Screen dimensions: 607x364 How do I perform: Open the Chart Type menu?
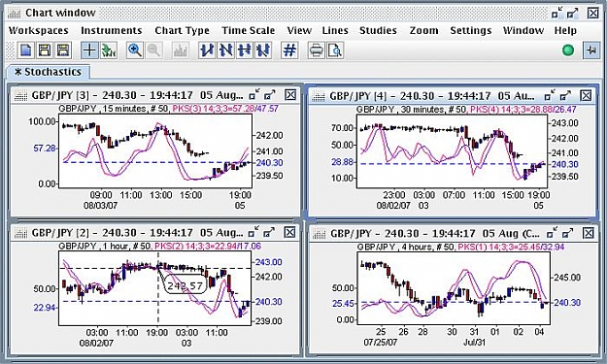[x=182, y=30]
